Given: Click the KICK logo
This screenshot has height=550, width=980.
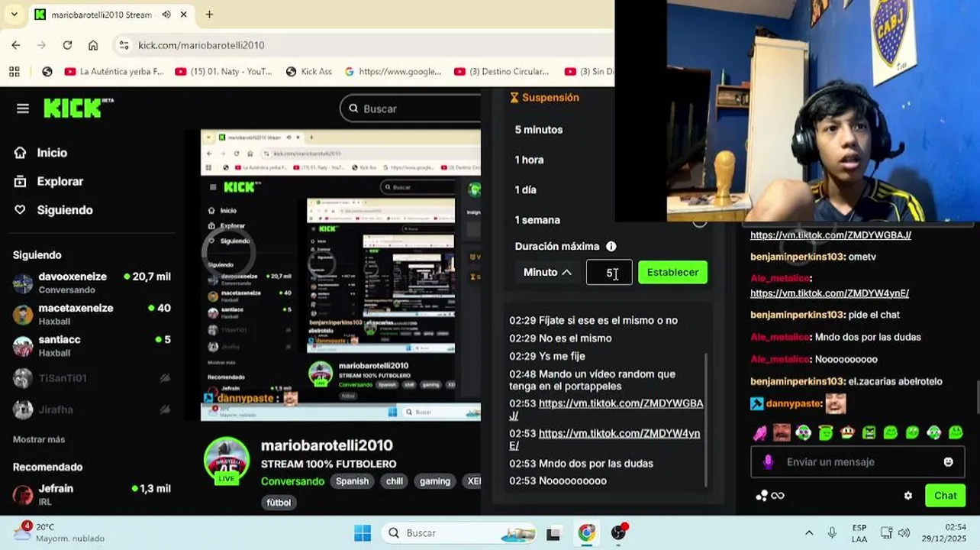Looking at the screenshot, I should 78,108.
